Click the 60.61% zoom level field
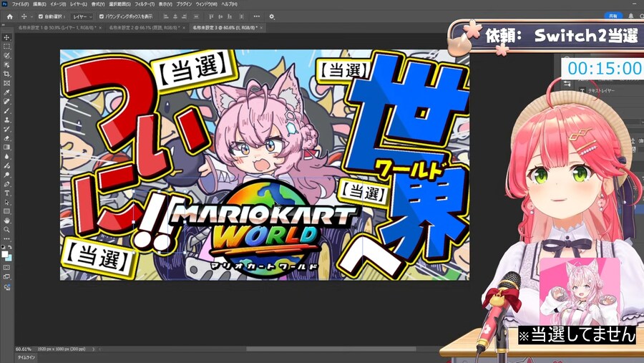 pos(24,349)
